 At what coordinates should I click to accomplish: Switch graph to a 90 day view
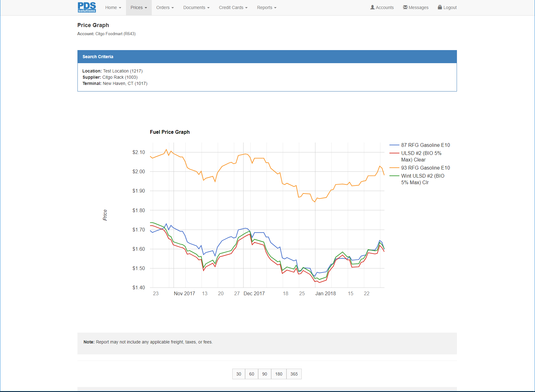click(265, 374)
